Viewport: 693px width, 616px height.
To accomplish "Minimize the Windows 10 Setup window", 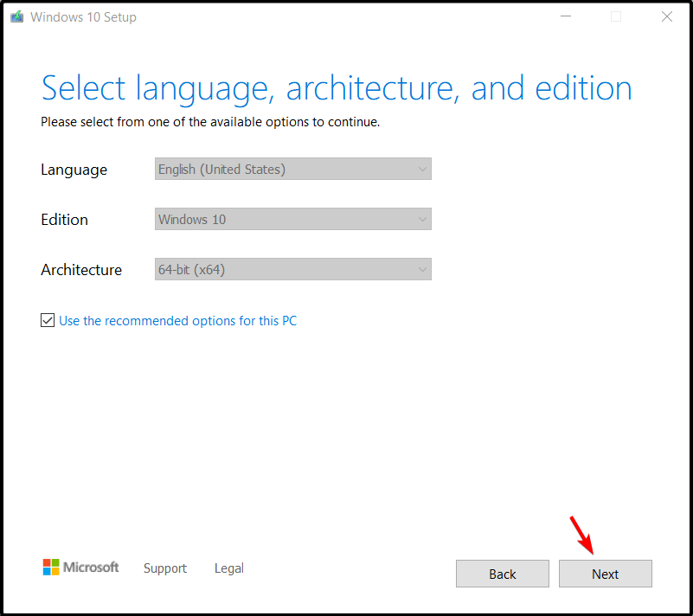I will point(566,16).
